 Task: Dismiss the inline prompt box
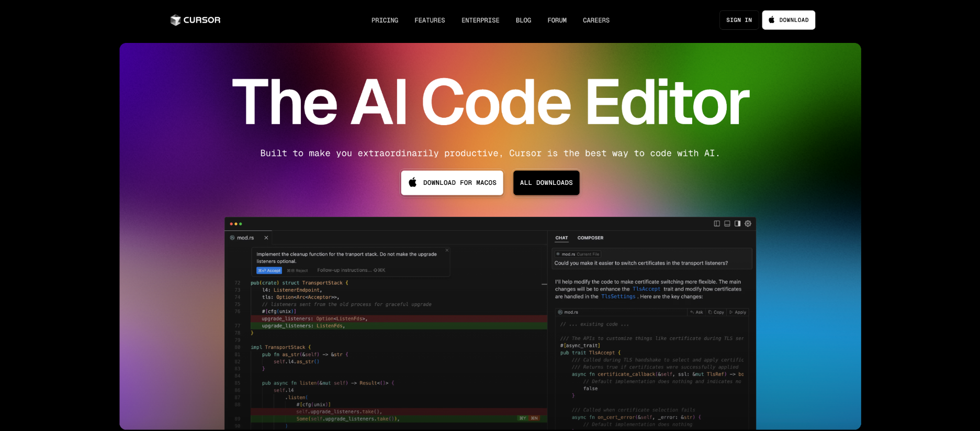point(447,250)
